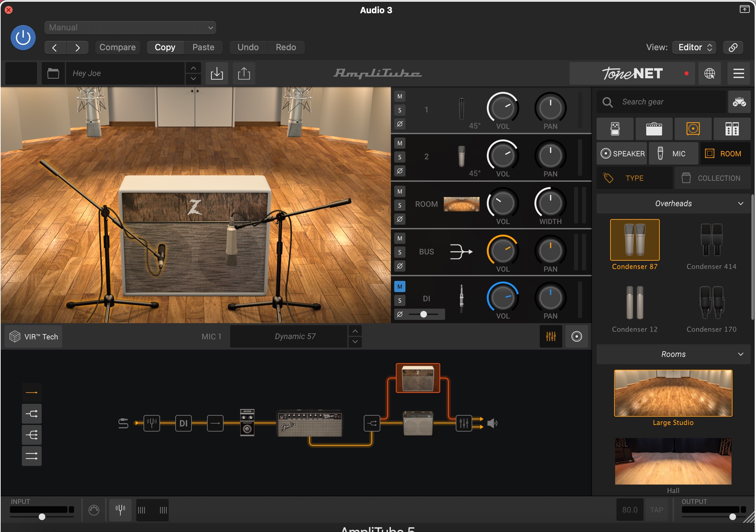The height and width of the screenshot is (532, 756).
Task: Click the Search gear field
Action: (661, 102)
